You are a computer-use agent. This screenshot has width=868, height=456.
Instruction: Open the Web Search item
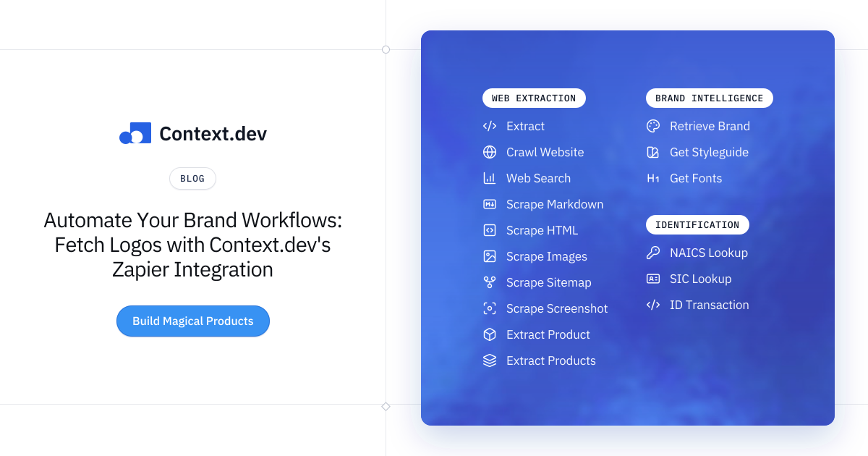click(x=538, y=178)
